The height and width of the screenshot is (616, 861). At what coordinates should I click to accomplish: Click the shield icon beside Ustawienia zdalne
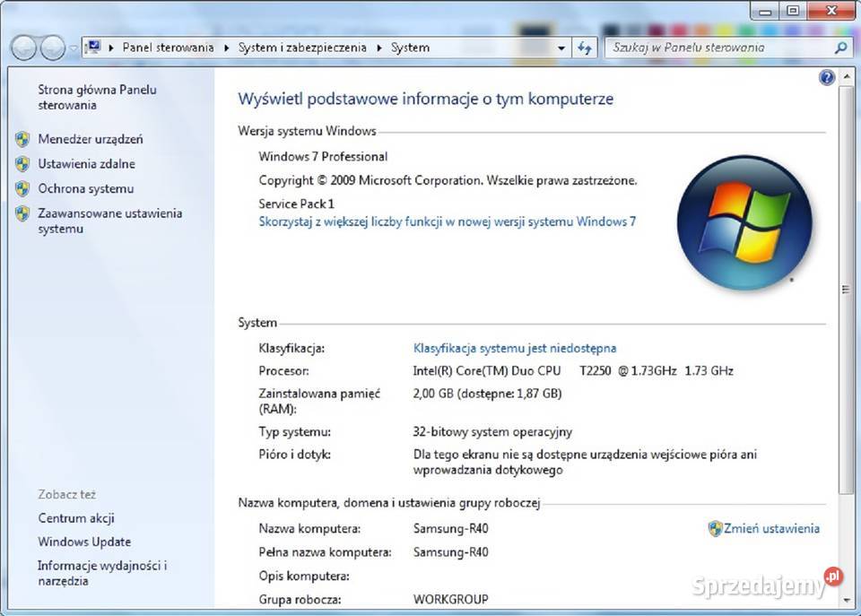22,164
